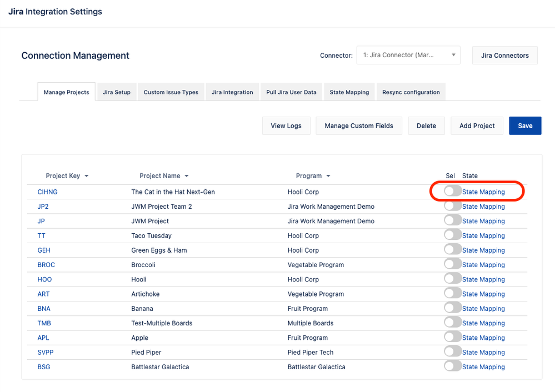This screenshot has height=392, width=555.
Task: Switch to the Jira Setup tab
Action: tap(117, 92)
